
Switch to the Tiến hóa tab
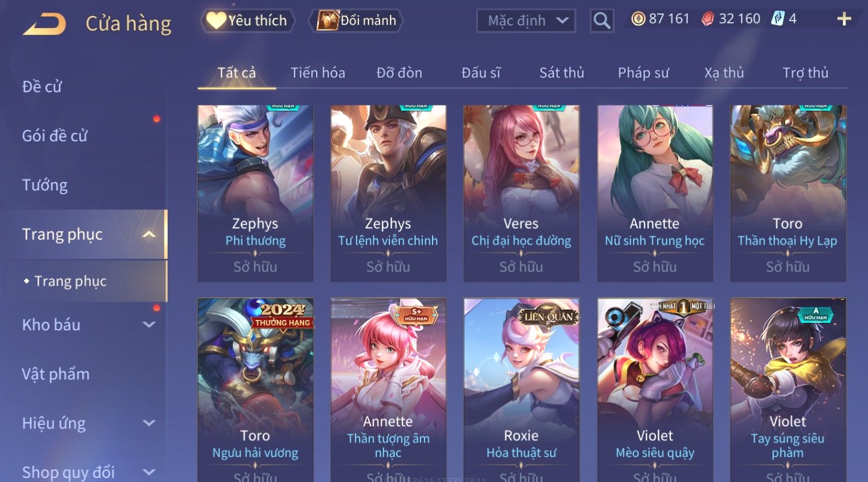318,73
